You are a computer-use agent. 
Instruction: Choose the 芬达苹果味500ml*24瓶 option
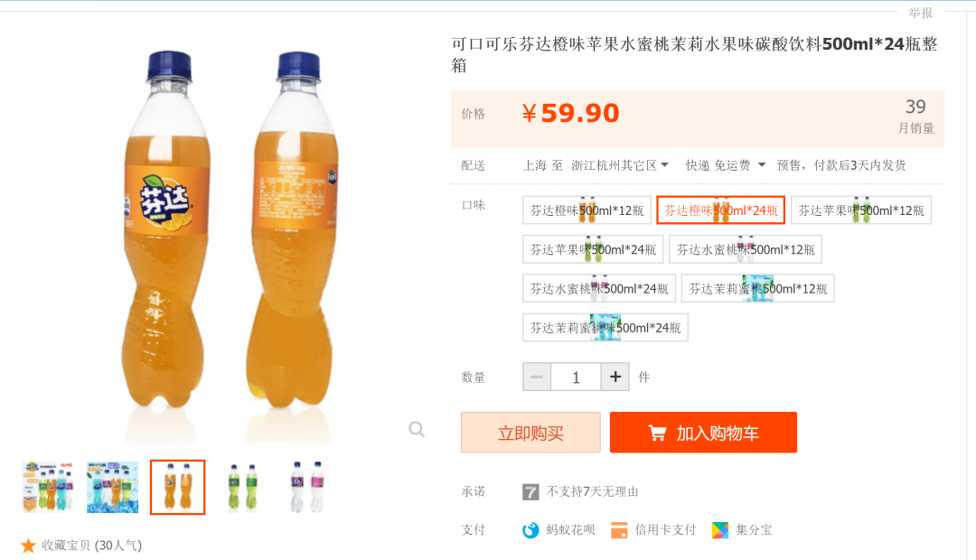click(593, 249)
